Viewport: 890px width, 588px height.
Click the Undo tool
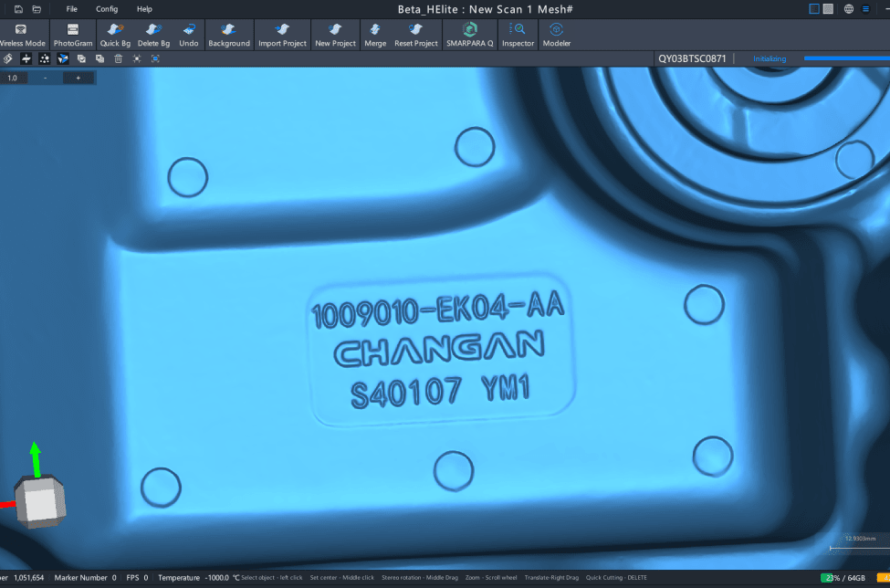189,36
